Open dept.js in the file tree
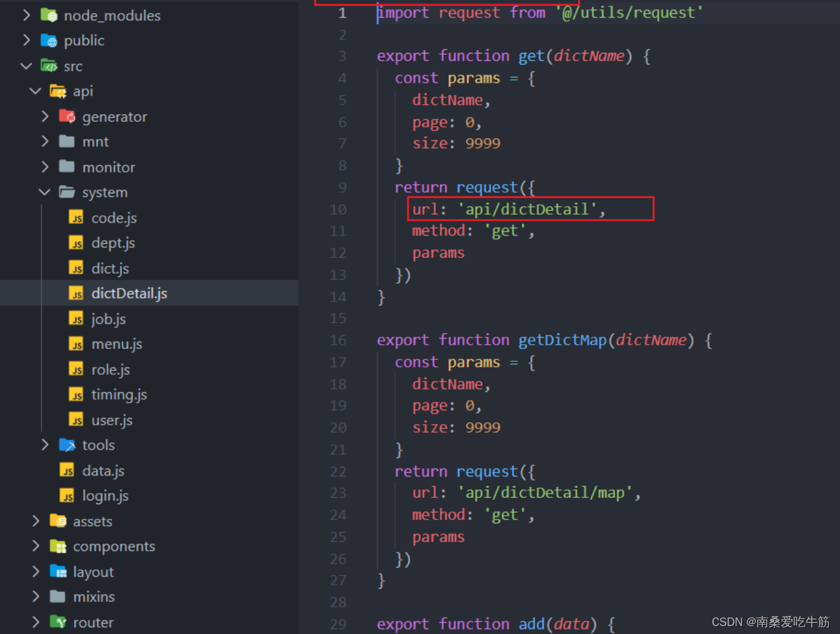Screen dimensions: 840x634 (113, 243)
